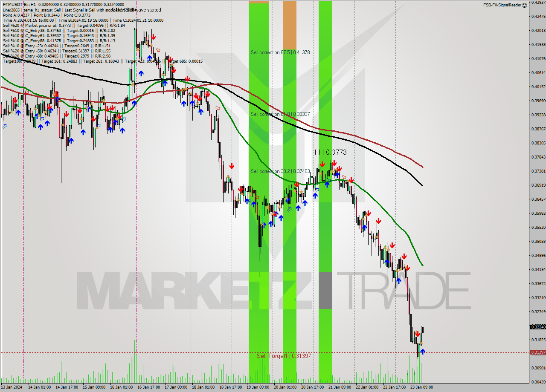Image resolution: width=546 pixels, height=392 pixels.
Task: Click the 'Sell correction 61.8 | 0.39337' label
Action: [x=280, y=114]
